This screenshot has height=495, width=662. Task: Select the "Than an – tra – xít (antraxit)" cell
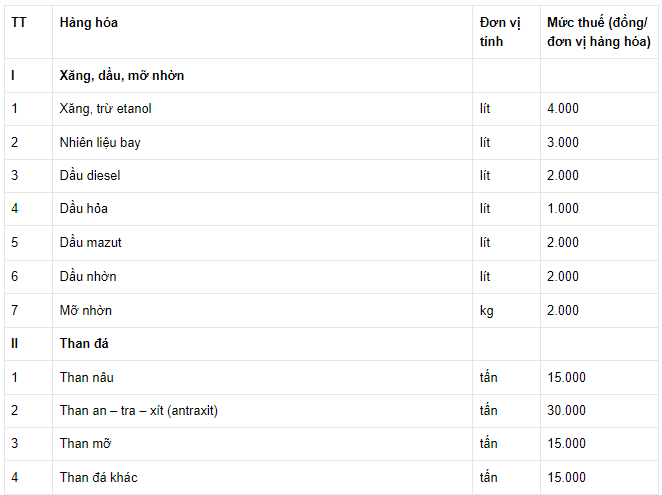tap(138, 411)
